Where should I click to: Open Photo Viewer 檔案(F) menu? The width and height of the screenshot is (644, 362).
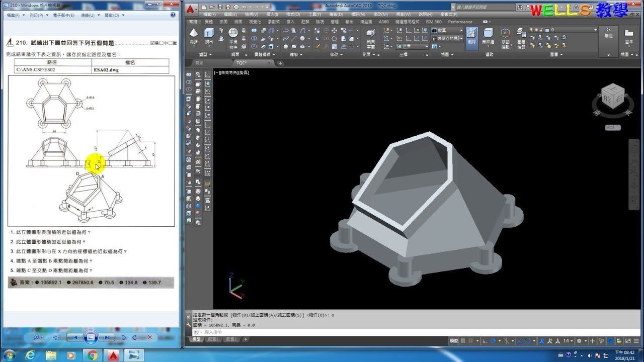coord(16,16)
